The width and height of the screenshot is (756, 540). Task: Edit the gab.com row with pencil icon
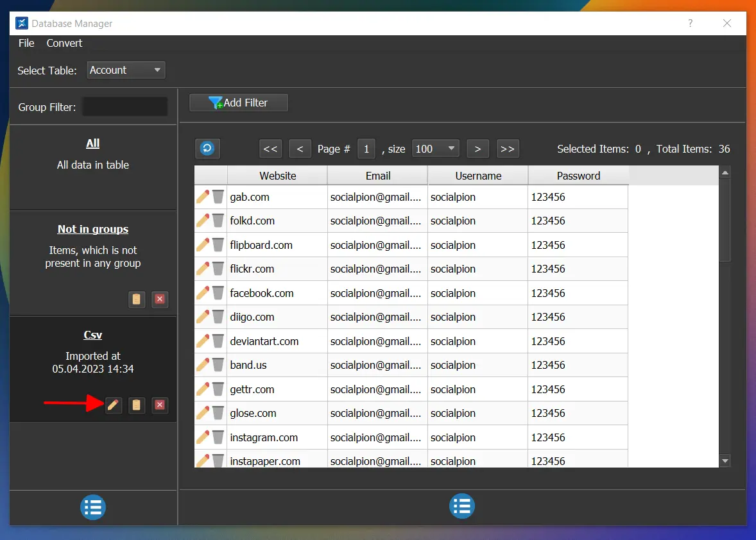[203, 196]
